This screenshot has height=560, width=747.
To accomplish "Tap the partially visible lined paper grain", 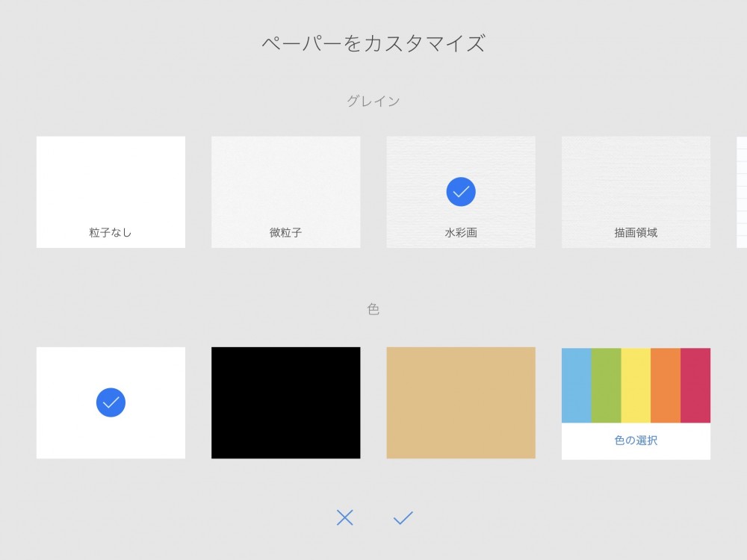I will (741, 192).
